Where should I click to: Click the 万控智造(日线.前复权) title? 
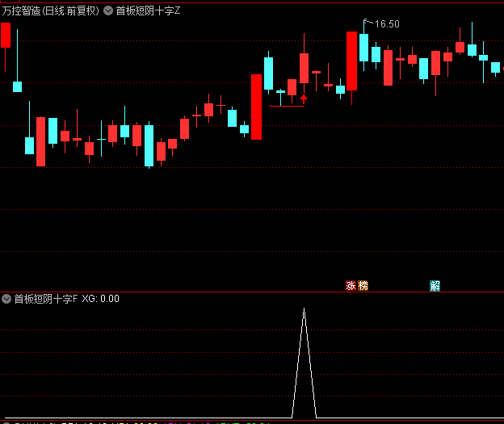coord(50,11)
